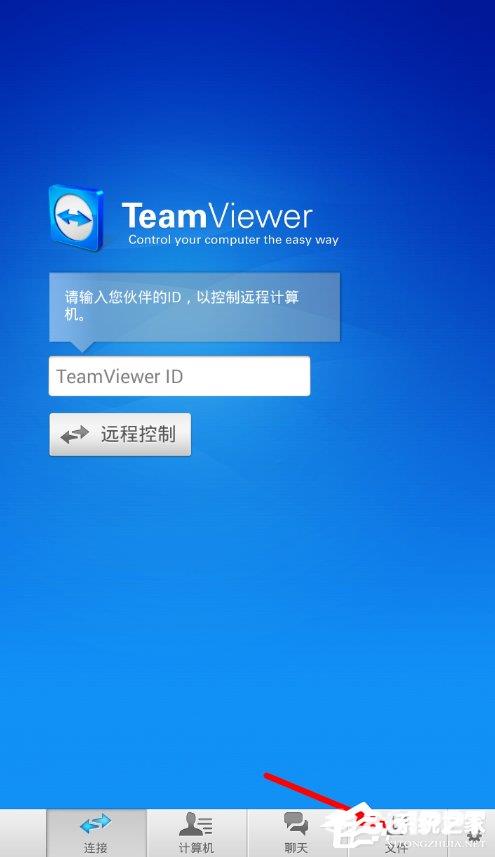Switch to the 文件 tab label
The image size is (495, 857).
coord(396,848)
